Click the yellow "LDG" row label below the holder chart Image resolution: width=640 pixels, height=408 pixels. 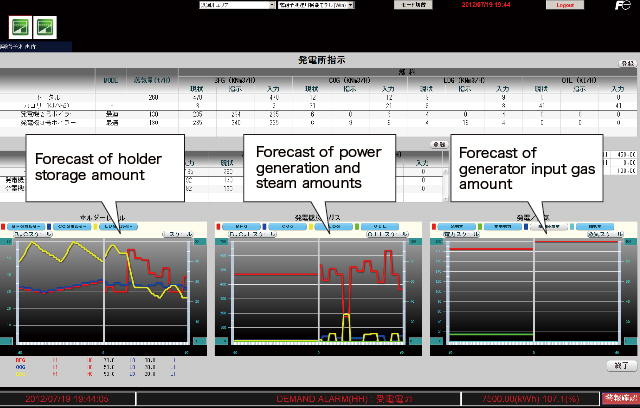point(20,374)
